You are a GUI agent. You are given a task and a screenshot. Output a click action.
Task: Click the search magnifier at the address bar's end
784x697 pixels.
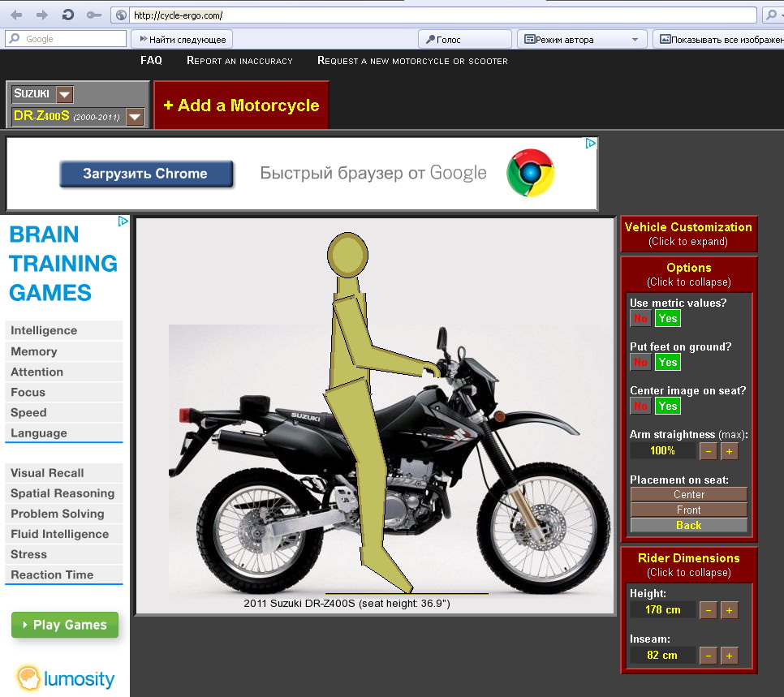pos(772,15)
